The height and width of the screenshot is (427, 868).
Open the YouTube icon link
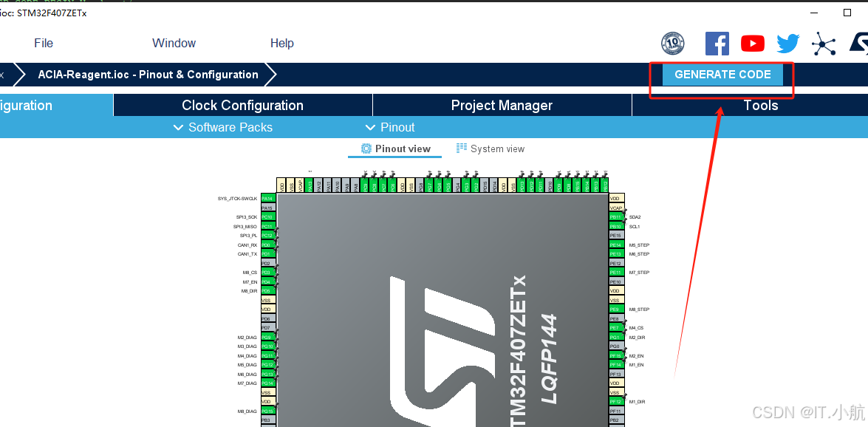coord(753,43)
